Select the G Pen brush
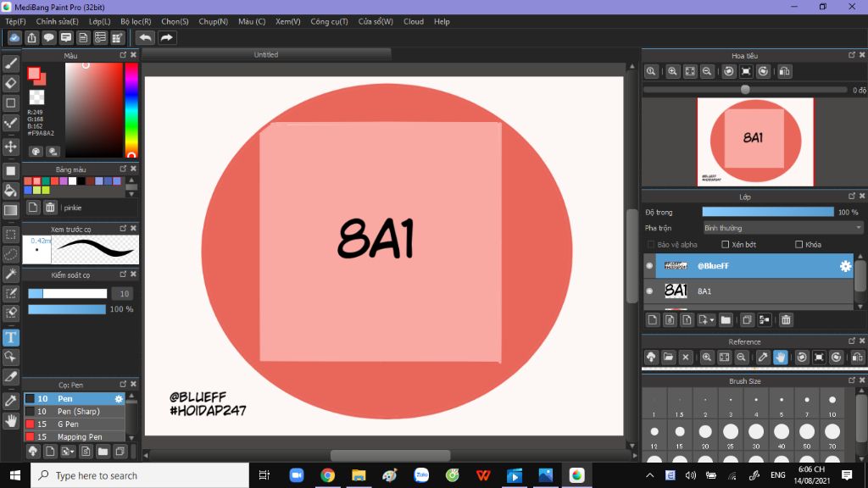The width and height of the screenshot is (868, 488). pyautogui.click(x=75, y=424)
